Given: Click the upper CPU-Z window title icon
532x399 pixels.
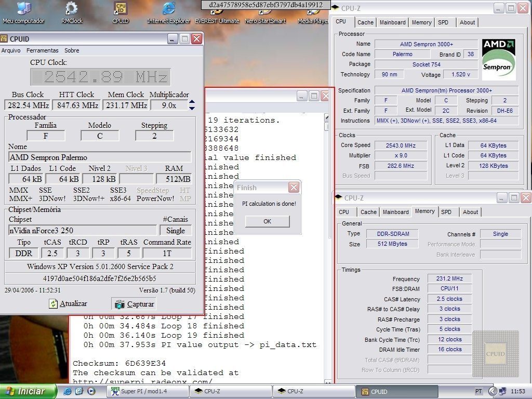Looking at the screenshot, I should pyautogui.click(x=335, y=8).
